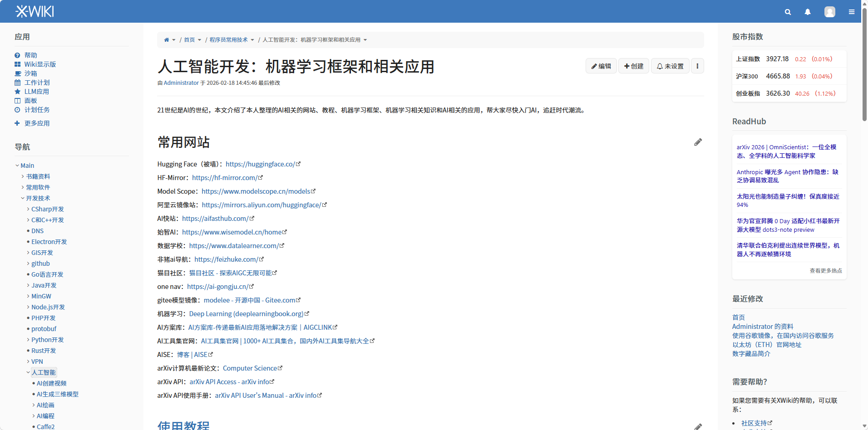868x430 pixels.
Task: Click the Wiki显示版 grid icon
Action: click(17, 64)
